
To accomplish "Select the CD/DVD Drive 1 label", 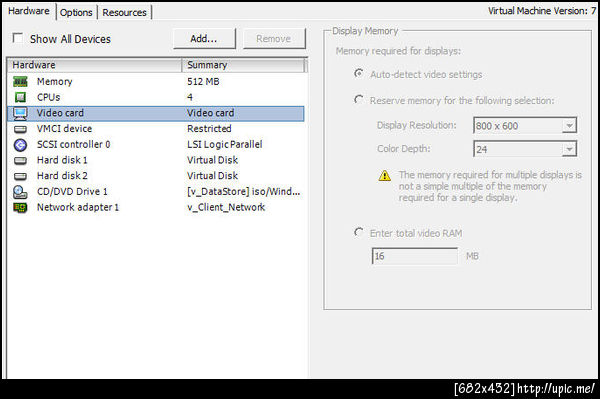I will coord(72,192).
